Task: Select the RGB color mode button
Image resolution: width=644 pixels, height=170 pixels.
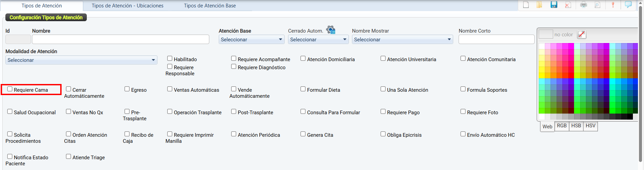Action: click(562, 126)
